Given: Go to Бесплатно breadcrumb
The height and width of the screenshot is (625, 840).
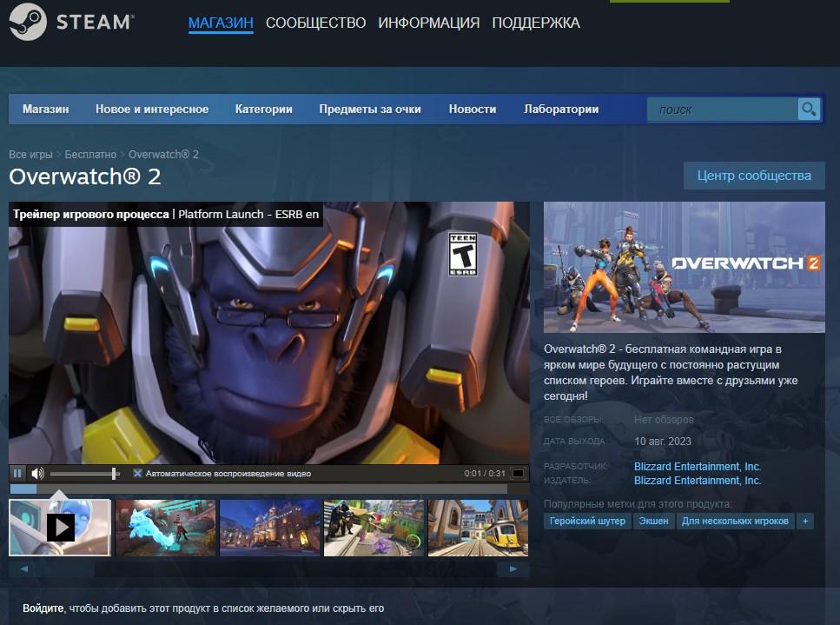Looking at the screenshot, I should [x=90, y=155].
